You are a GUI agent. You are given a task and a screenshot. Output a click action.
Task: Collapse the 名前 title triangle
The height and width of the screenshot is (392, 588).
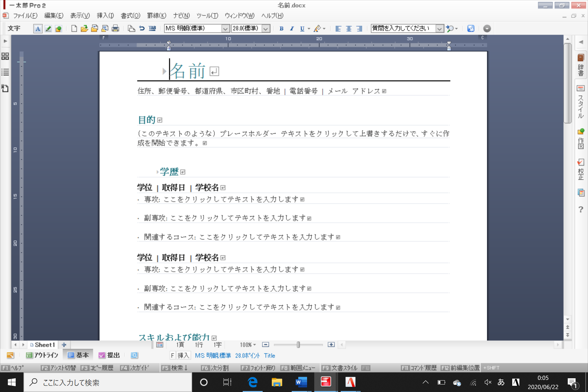pyautogui.click(x=164, y=71)
